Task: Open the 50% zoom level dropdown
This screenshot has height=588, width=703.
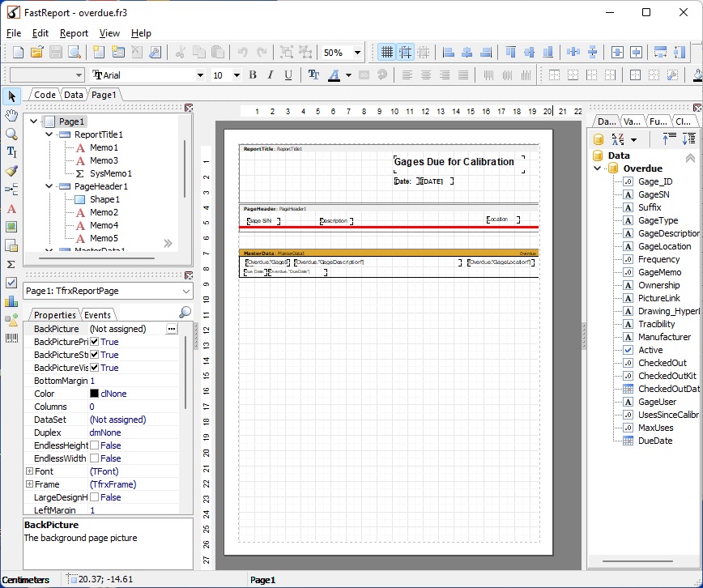Action: [357, 53]
